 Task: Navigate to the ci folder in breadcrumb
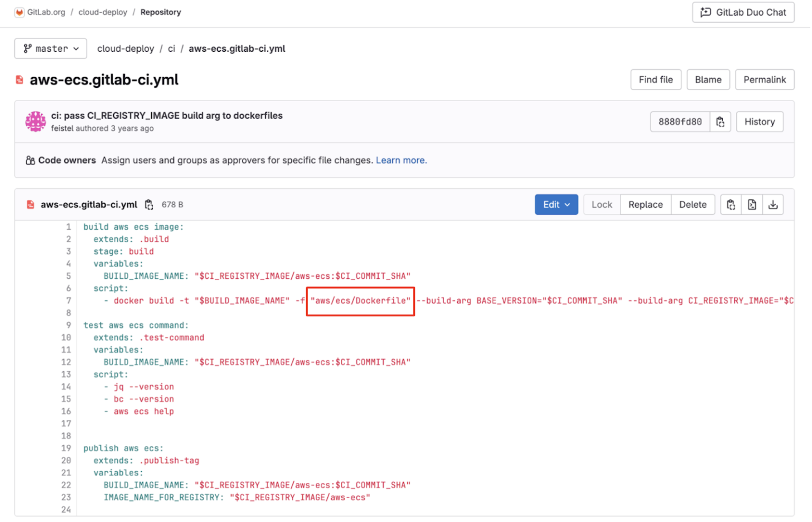(x=171, y=48)
